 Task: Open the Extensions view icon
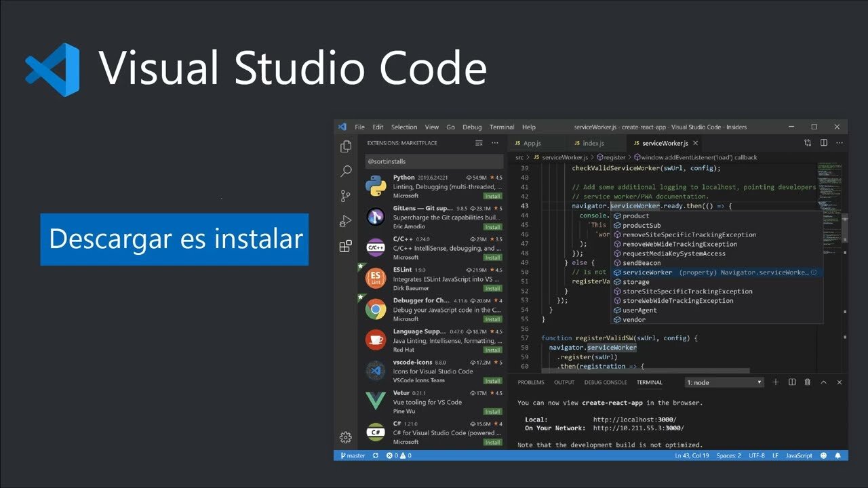(x=346, y=246)
